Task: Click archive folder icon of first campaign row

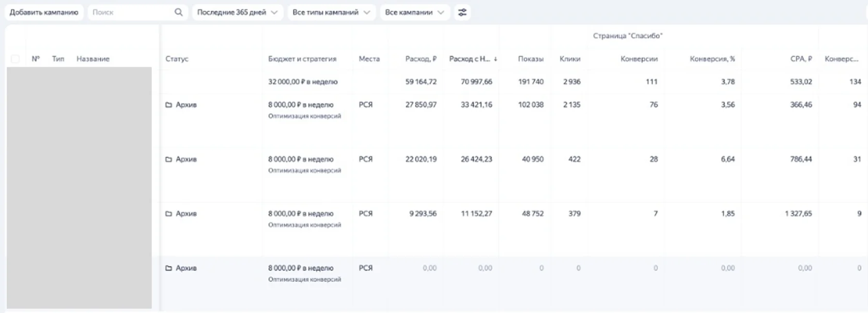Action: tap(168, 105)
